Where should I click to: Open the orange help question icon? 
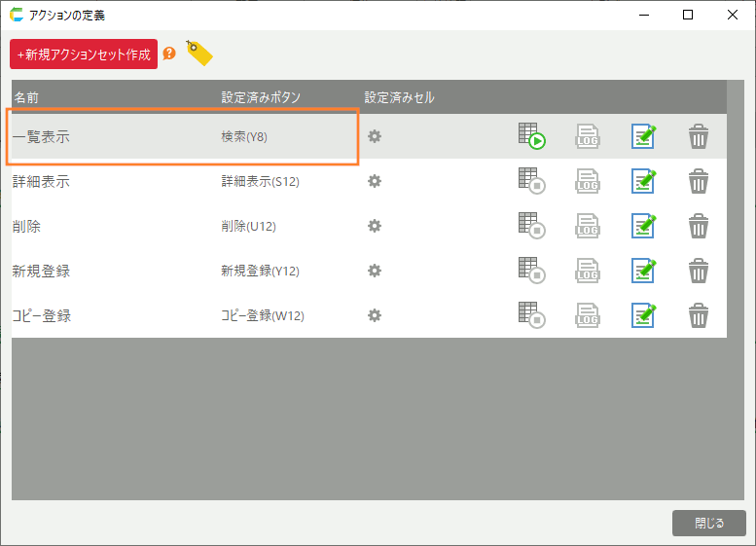[169, 54]
